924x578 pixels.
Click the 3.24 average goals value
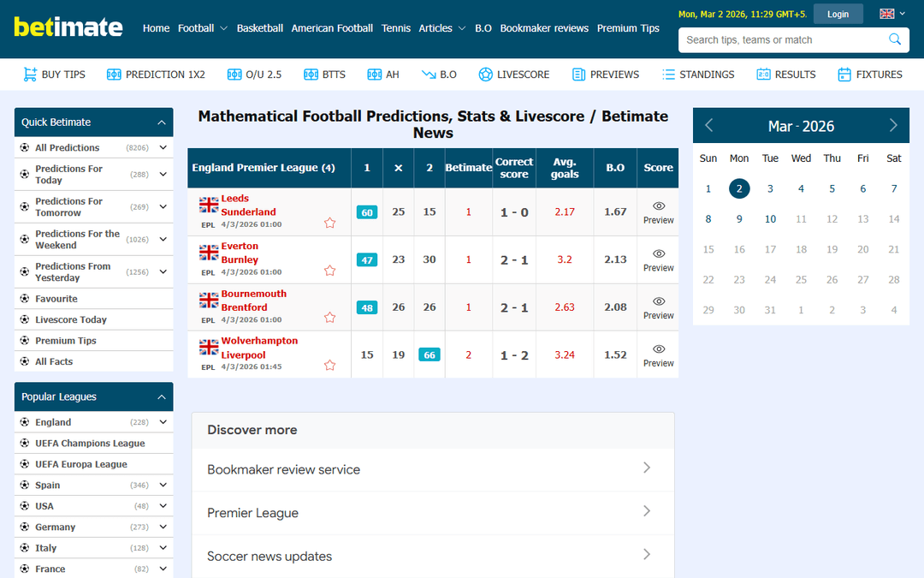565,355
